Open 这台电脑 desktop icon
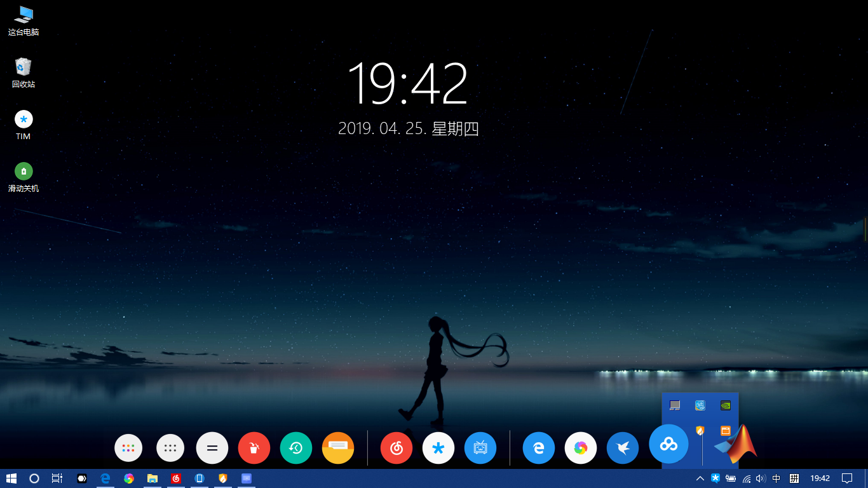The width and height of the screenshot is (868, 488). 24,20
